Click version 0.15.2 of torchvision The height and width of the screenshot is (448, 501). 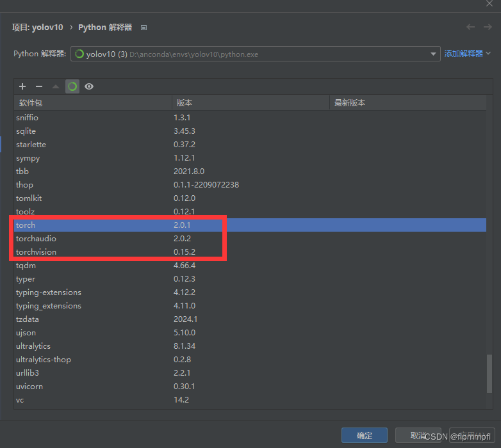coord(185,252)
